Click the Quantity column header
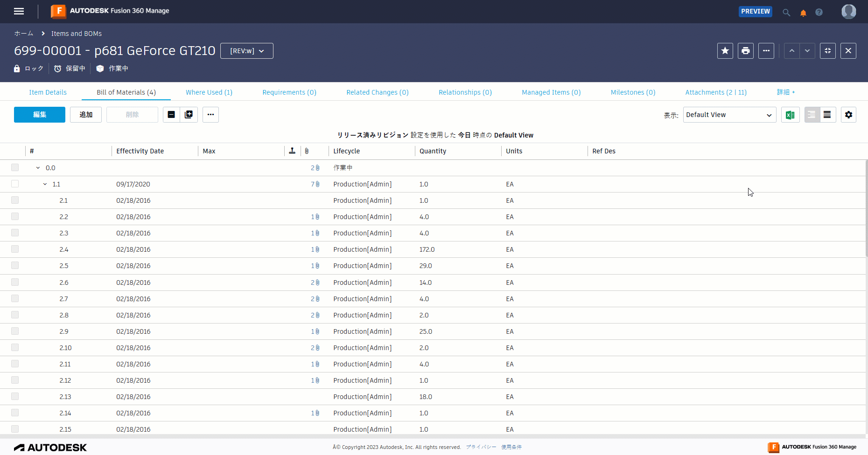 (433, 151)
